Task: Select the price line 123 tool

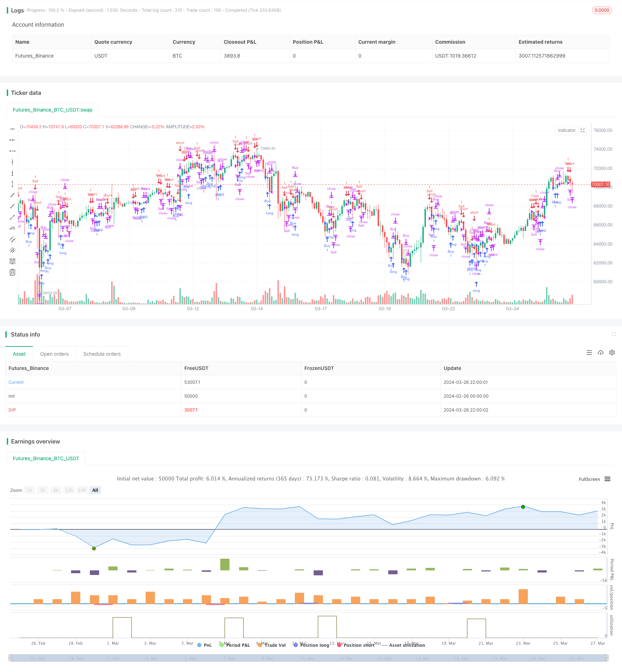Action: click(x=12, y=228)
